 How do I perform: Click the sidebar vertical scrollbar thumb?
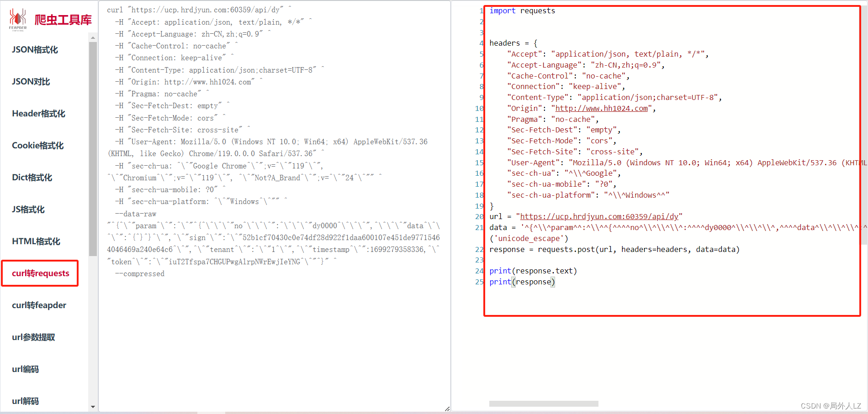tap(93, 149)
